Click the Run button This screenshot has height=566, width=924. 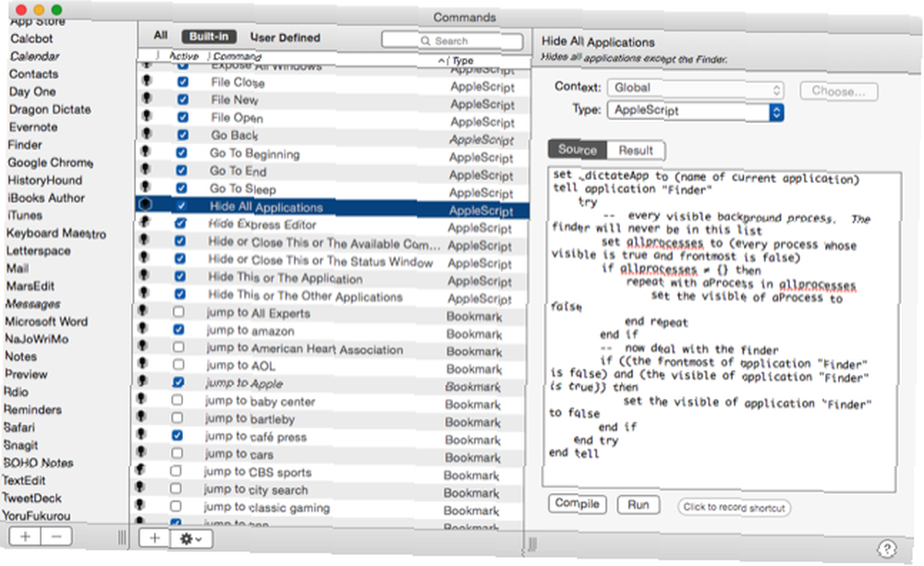pyautogui.click(x=638, y=505)
